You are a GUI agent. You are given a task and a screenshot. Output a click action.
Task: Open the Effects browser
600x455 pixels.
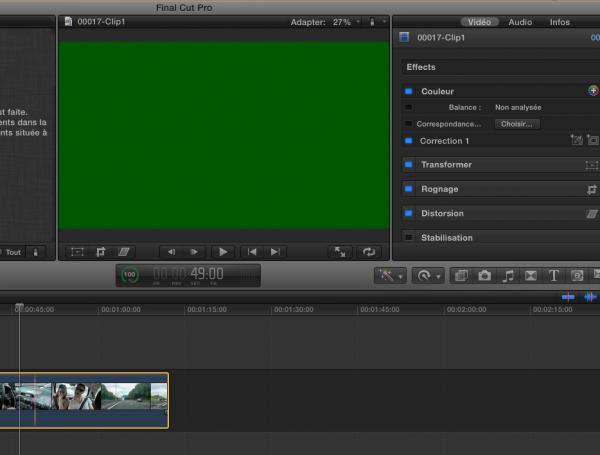(461, 276)
